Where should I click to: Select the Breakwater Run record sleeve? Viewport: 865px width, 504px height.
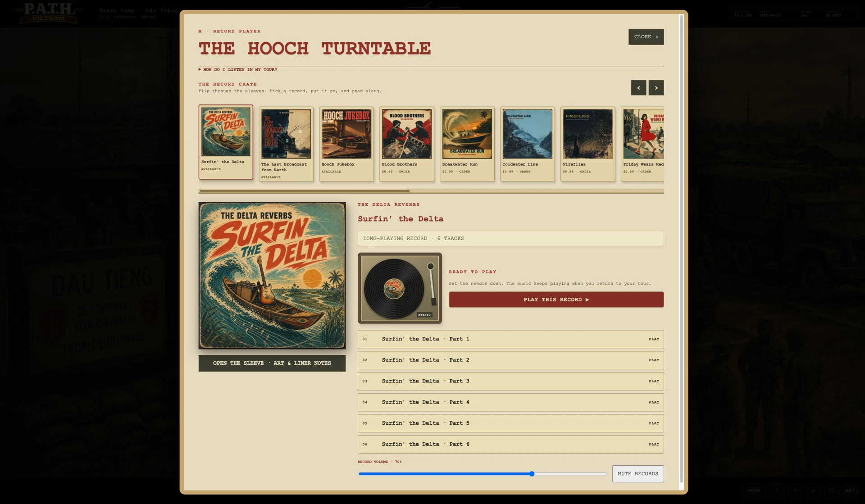click(x=467, y=144)
